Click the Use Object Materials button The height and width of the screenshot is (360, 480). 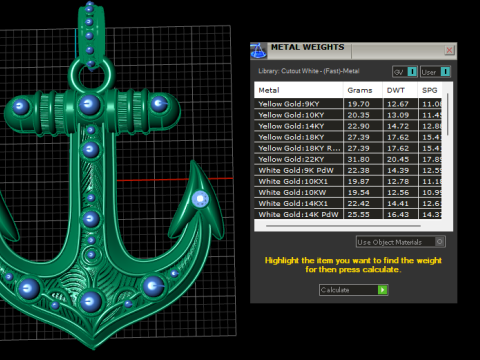[401, 242]
